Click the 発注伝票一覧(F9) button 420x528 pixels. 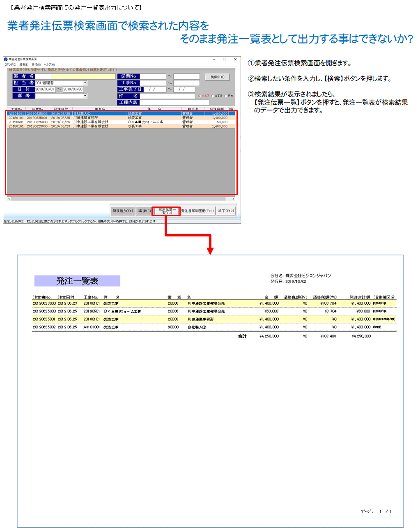point(166,211)
